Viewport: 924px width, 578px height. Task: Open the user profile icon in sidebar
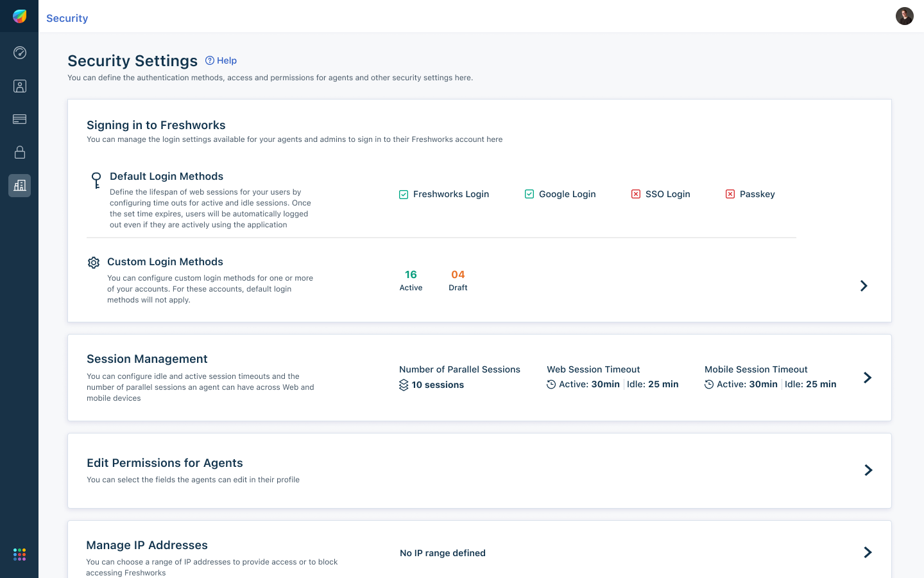tap(20, 86)
